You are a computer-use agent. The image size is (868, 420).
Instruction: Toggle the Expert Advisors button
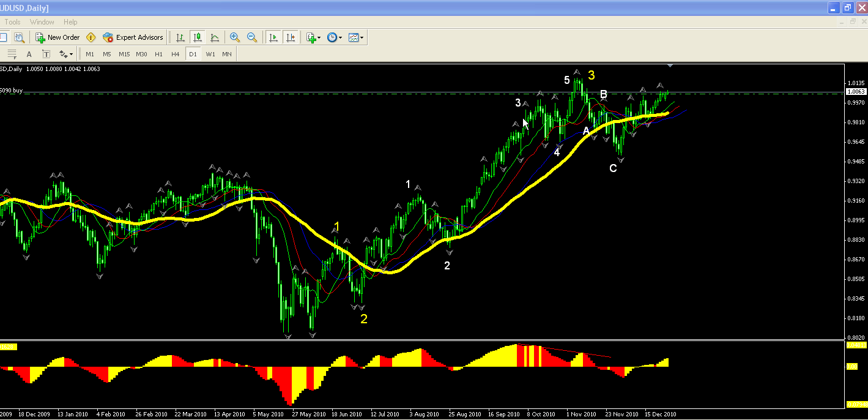[x=133, y=37]
